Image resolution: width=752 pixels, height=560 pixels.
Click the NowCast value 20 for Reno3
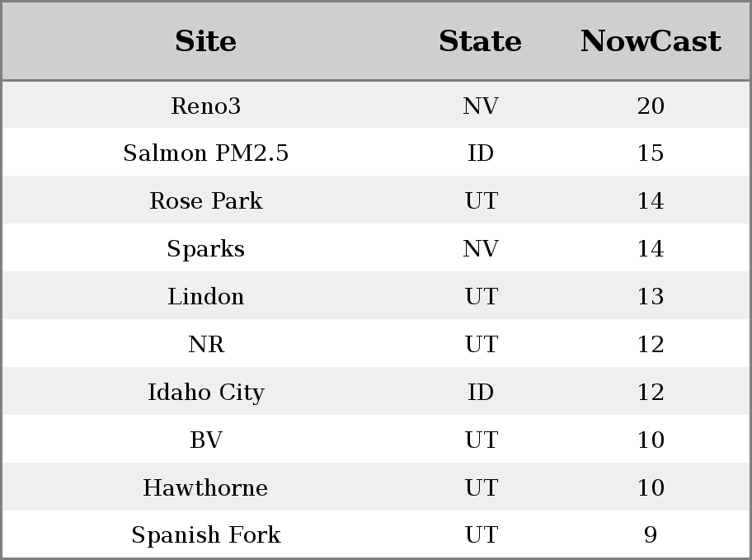pyautogui.click(x=651, y=106)
